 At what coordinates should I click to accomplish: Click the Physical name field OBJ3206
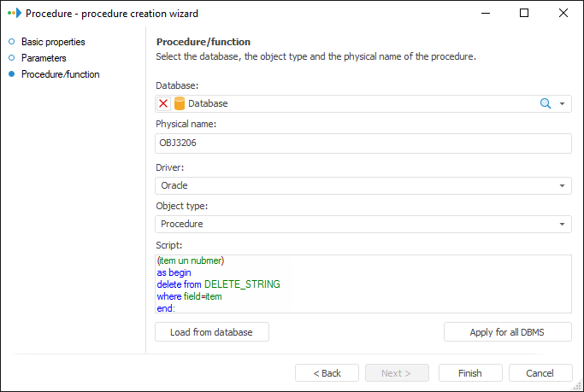click(x=363, y=143)
